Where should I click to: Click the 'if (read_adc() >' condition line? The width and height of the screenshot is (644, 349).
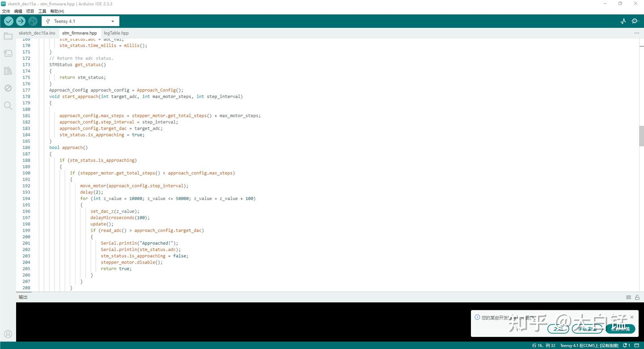(147, 230)
